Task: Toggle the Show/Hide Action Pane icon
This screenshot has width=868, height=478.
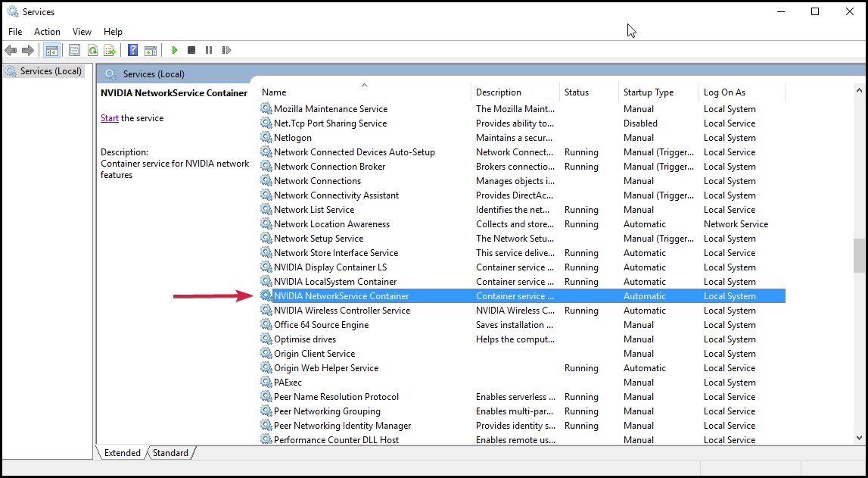Action: click(151, 50)
